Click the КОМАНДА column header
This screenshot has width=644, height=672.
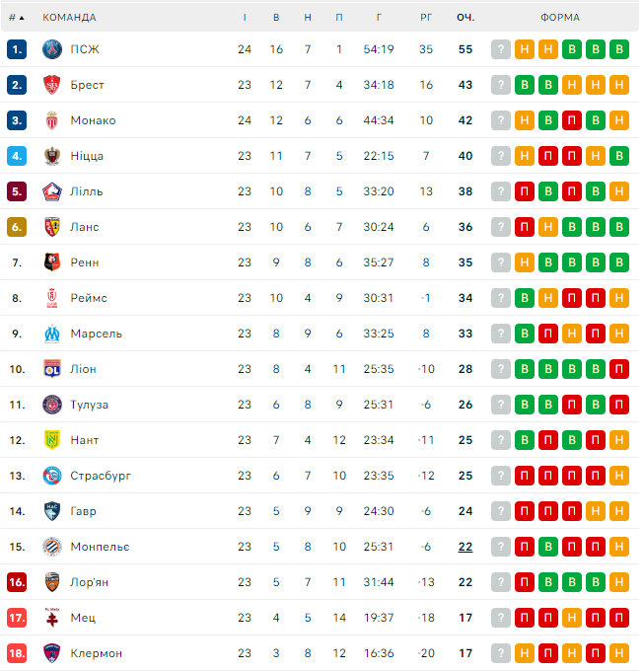69,17
